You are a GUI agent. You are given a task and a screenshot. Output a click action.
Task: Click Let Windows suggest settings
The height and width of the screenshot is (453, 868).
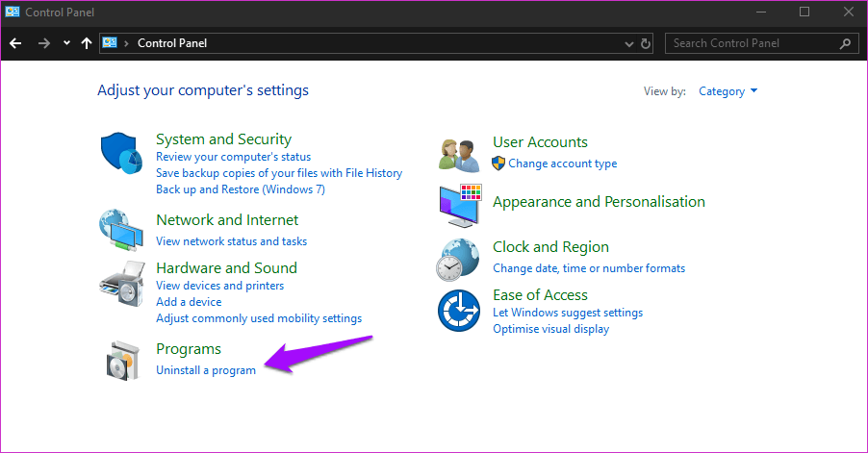(x=568, y=313)
